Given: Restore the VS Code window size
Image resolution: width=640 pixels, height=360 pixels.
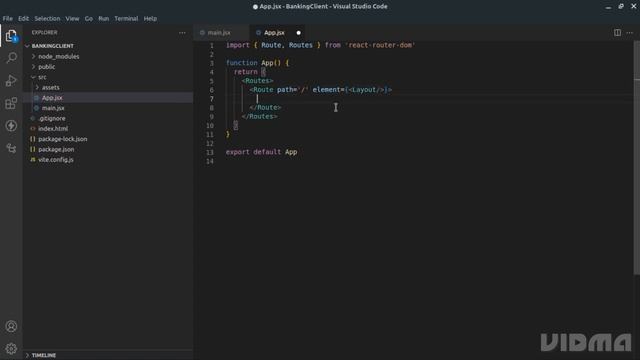Looking at the screenshot, I should [x=621, y=7].
